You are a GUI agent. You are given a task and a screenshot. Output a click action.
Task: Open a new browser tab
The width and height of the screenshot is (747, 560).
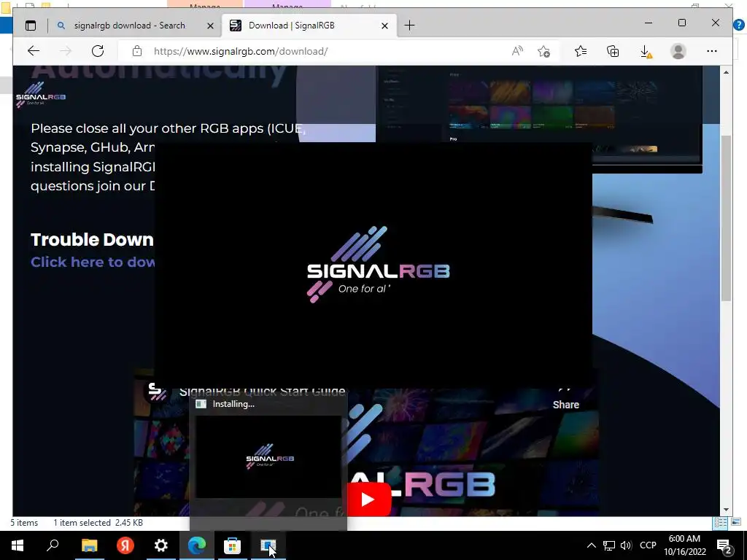pyautogui.click(x=409, y=26)
